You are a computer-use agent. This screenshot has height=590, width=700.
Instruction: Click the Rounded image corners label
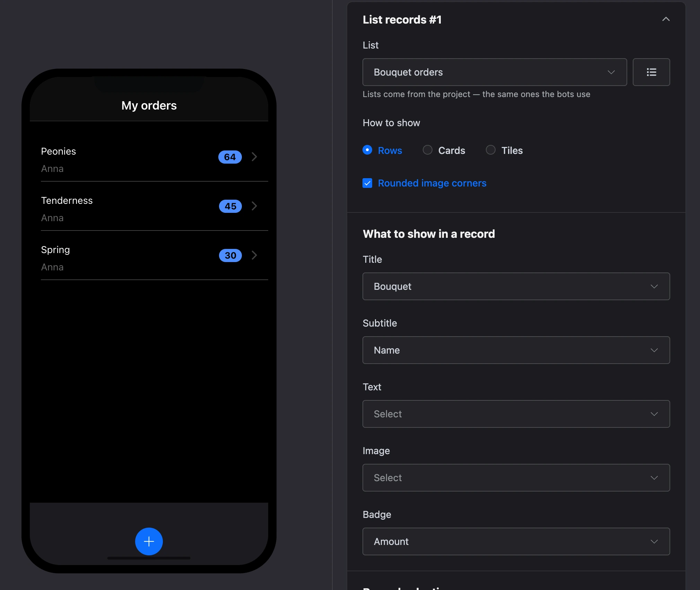[x=432, y=183]
